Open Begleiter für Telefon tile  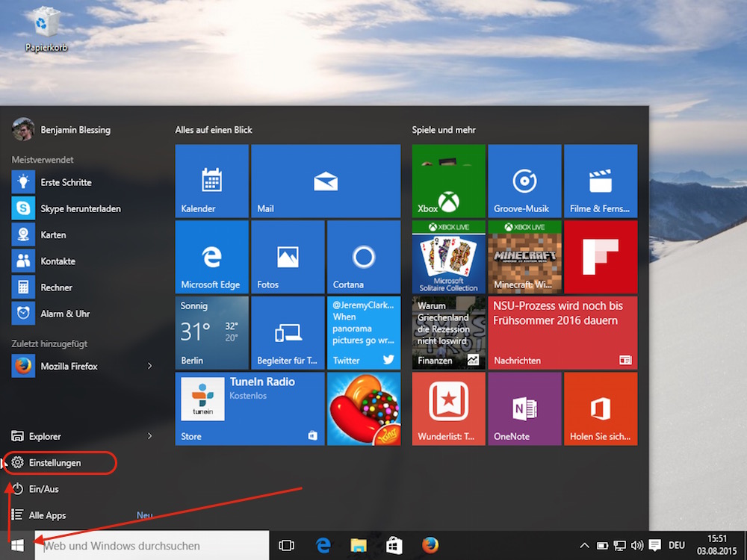(x=288, y=333)
